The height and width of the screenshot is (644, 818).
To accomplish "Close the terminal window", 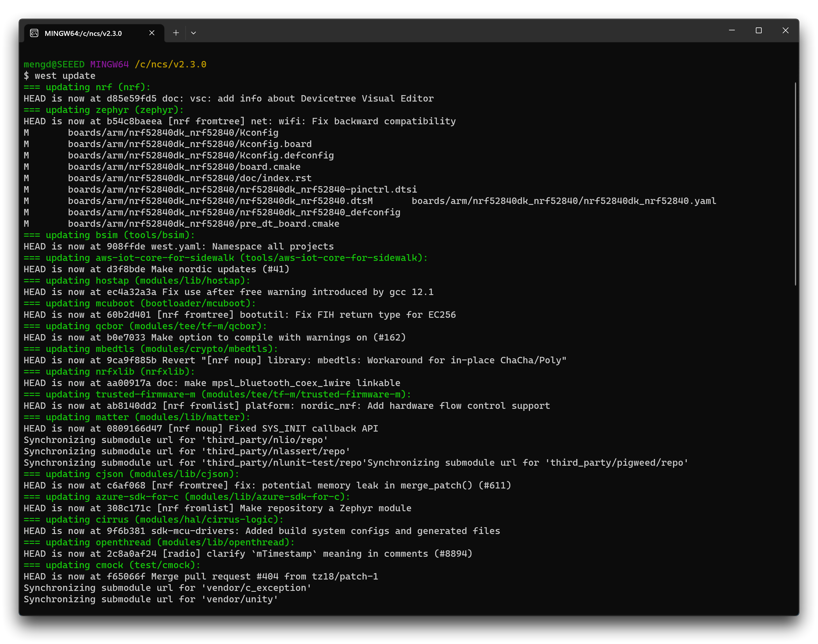I will (x=785, y=31).
